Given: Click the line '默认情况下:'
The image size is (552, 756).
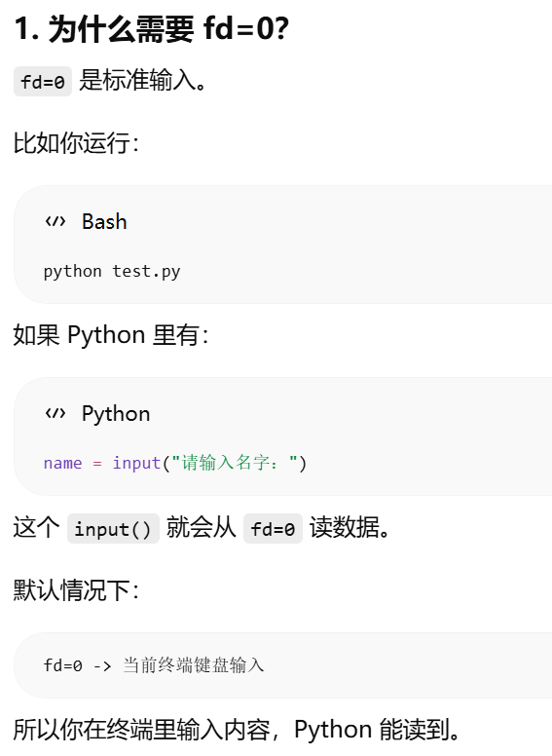Looking at the screenshot, I should click(x=76, y=590).
